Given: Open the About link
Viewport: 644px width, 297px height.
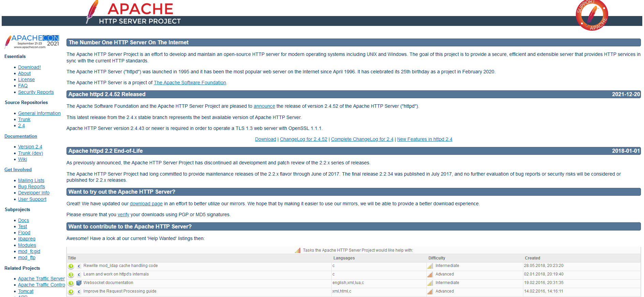Looking at the screenshot, I should pyautogui.click(x=24, y=73).
